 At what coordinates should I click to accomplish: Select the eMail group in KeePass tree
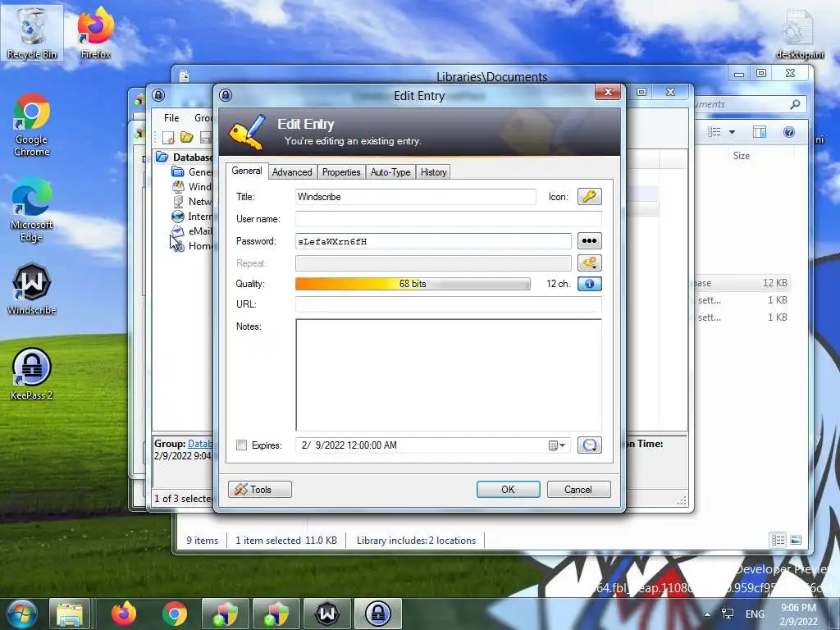tap(193, 231)
